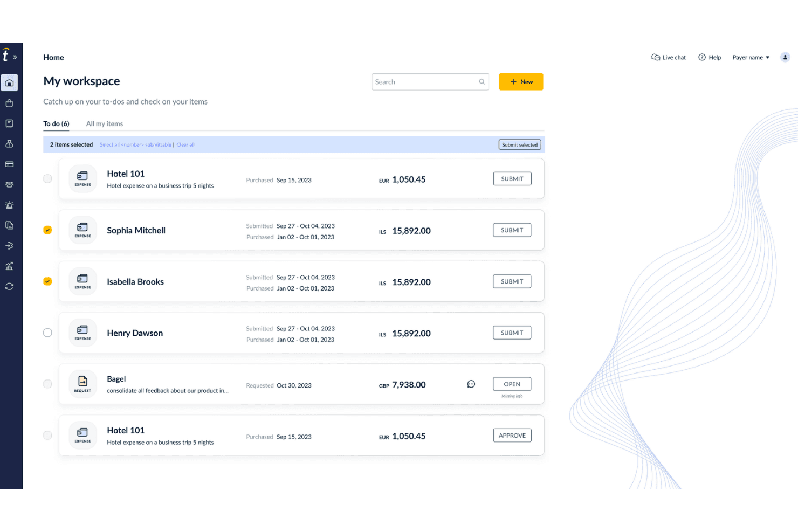Screen dimensions: 798x532
Task: Expand the sidebar with the double chevron
Action: pos(15,57)
